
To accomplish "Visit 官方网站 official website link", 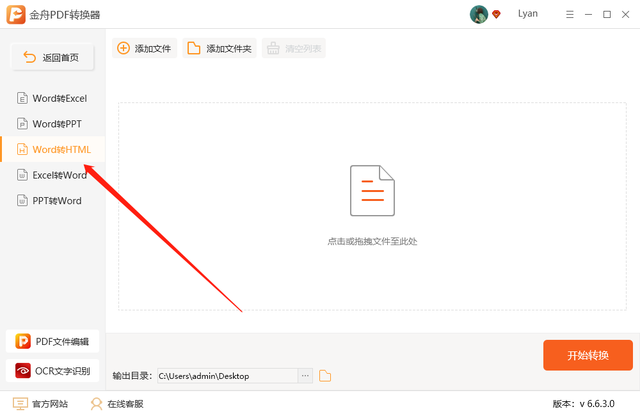I will (40, 404).
